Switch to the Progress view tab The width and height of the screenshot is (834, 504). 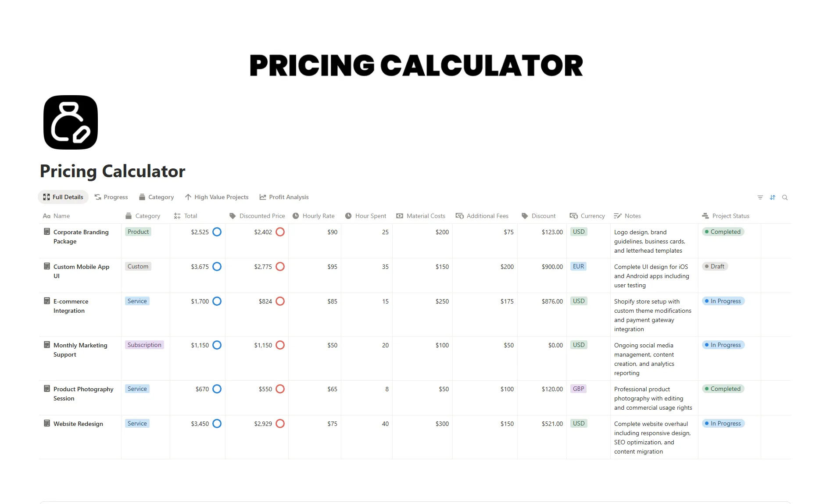111,197
